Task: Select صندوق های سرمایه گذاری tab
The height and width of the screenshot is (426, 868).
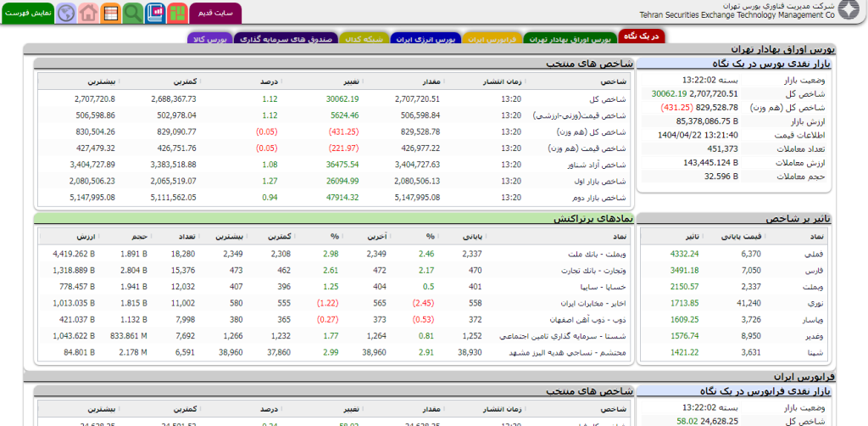Action: (286, 39)
